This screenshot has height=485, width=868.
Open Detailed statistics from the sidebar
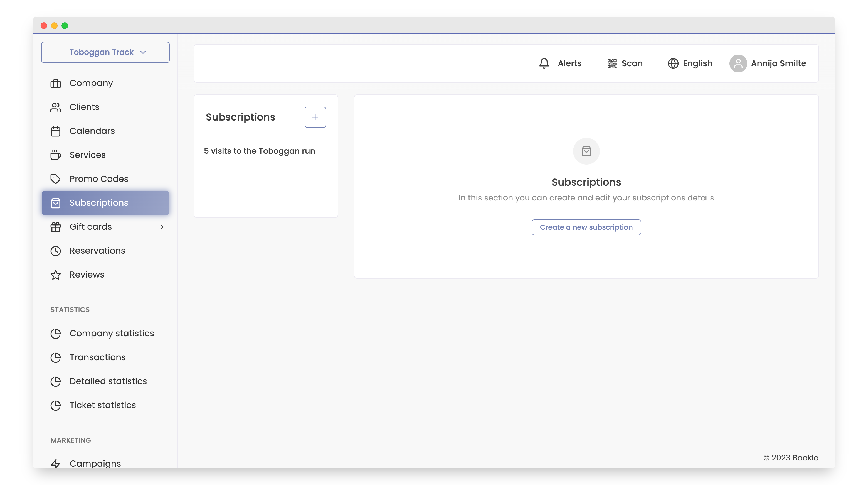pyautogui.click(x=108, y=381)
